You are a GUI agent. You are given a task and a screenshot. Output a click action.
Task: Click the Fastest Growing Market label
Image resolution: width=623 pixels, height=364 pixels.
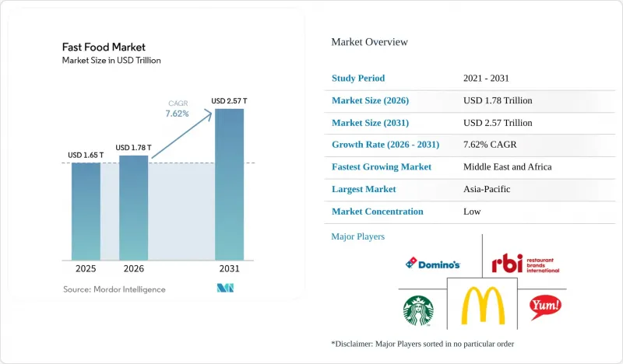(x=382, y=166)
